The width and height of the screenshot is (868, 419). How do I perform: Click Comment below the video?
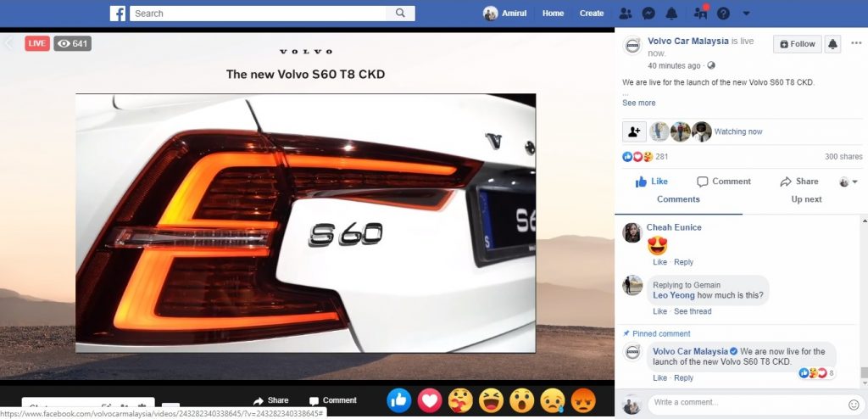(332, 400)
